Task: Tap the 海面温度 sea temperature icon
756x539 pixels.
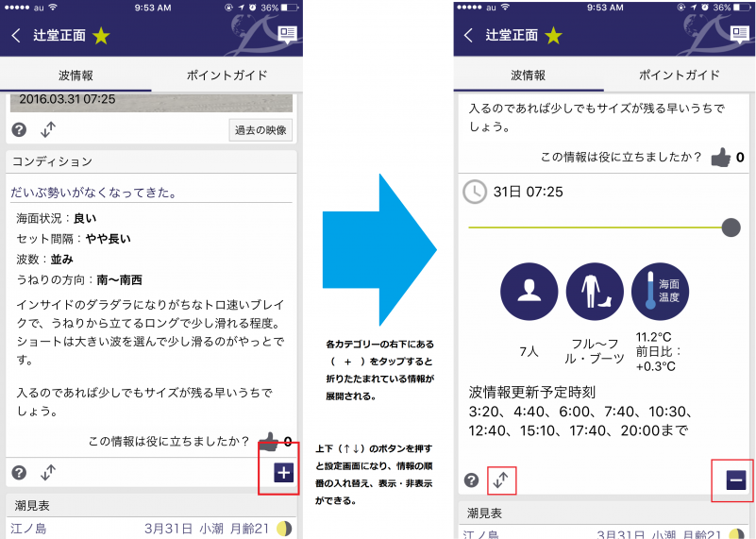Action: 661,292
